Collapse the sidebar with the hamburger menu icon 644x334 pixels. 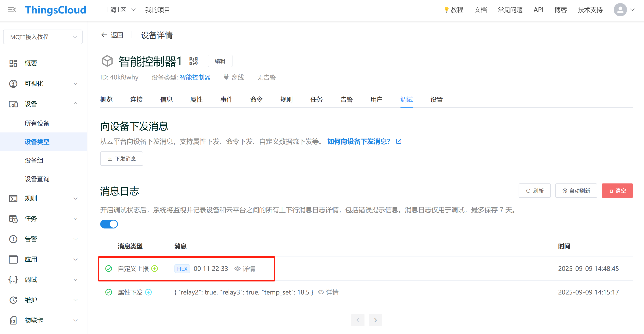[12, 10]
